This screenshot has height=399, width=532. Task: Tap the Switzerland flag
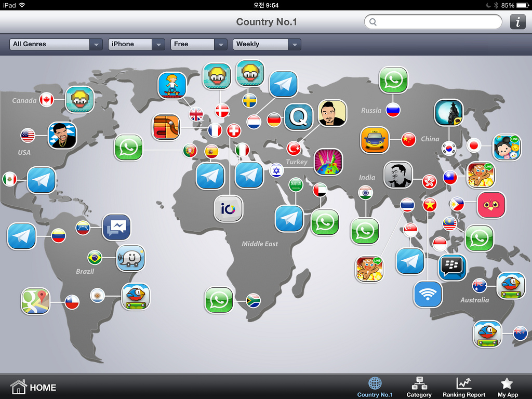[234, 130]
